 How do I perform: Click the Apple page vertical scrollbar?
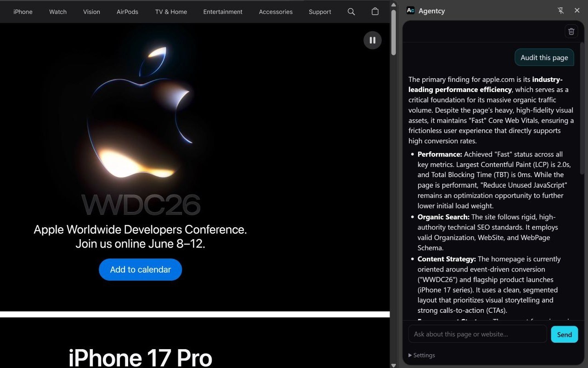[394, 32]
